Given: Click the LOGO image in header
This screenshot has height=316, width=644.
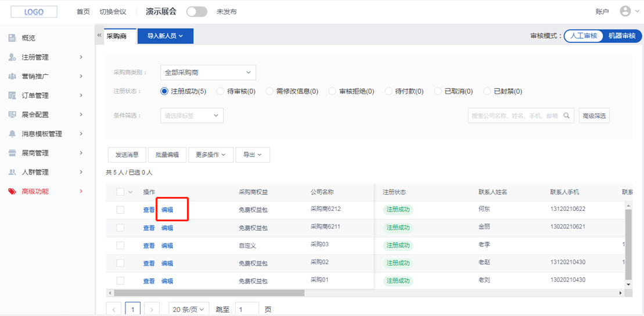Looking at the screenshot, I should (x=34, y=12).
